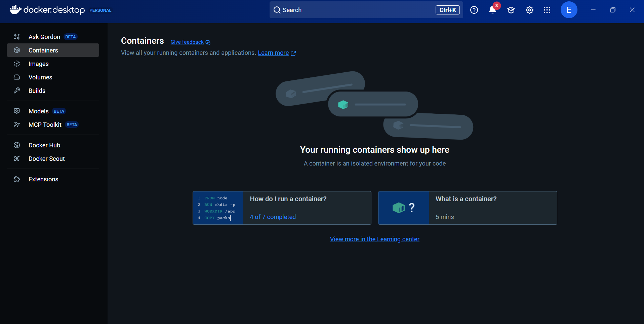View more in the Learning center

click(374, 239)
